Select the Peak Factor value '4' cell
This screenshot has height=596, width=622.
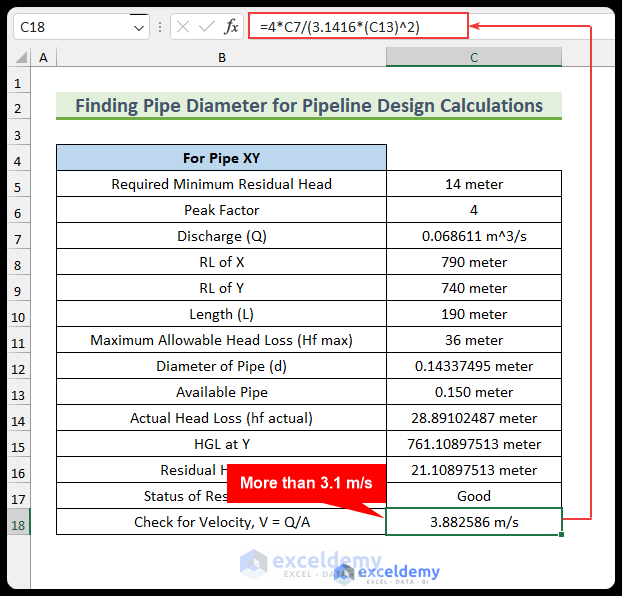[x=474, y=210]
